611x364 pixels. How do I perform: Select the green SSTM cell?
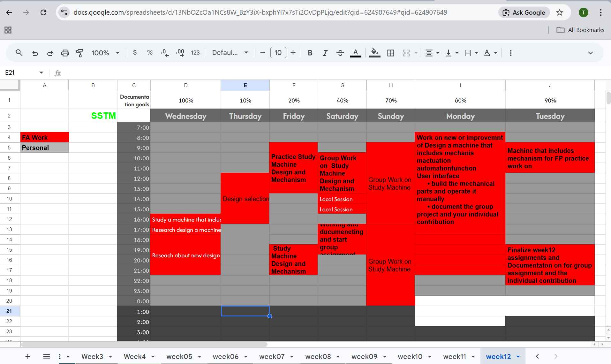93,116
